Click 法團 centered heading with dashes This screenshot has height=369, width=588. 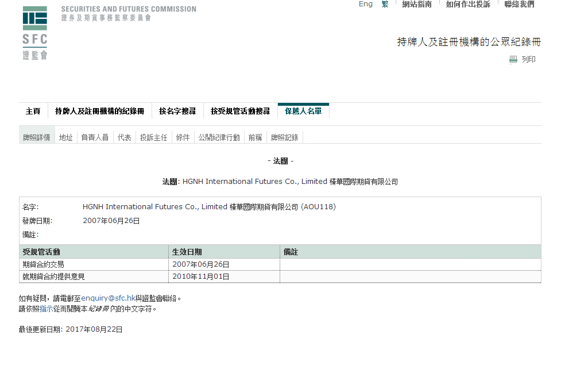280,161
